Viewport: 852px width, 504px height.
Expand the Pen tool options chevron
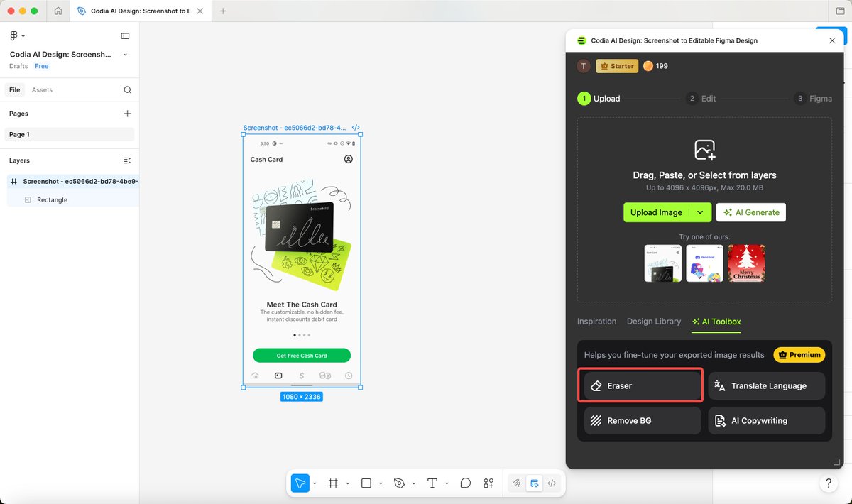413,484
